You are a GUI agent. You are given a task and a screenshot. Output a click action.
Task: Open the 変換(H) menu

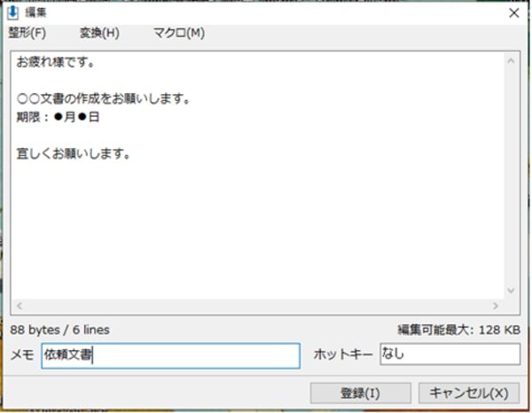(98, 33)
